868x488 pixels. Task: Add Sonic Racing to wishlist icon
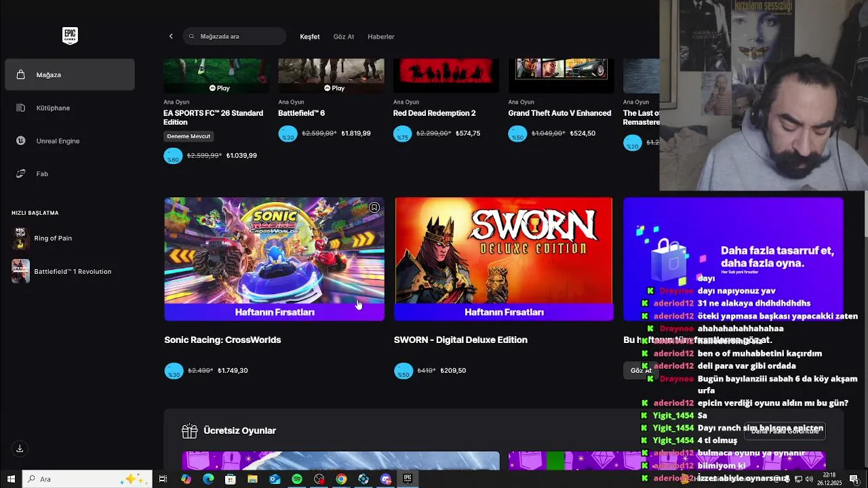click(x=374, y=207)
